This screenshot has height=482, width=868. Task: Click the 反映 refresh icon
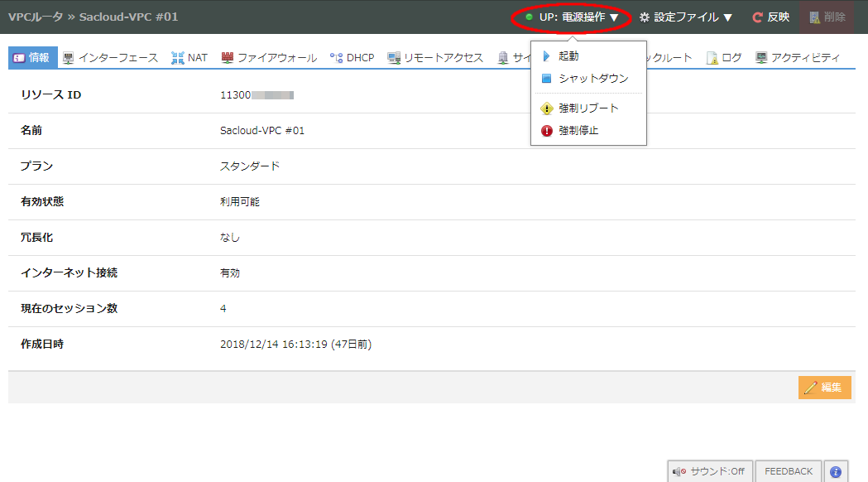[759, 16]
